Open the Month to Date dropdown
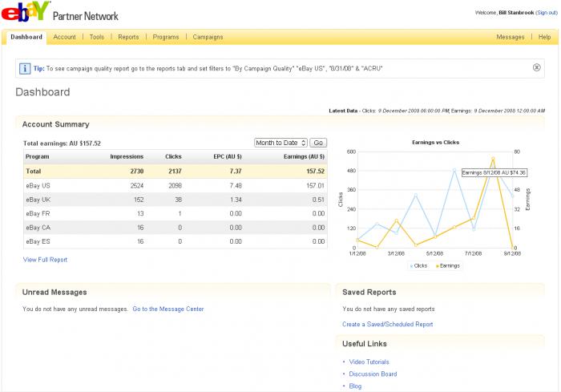Viewport: 561px width, 392px height. point(280,143)
